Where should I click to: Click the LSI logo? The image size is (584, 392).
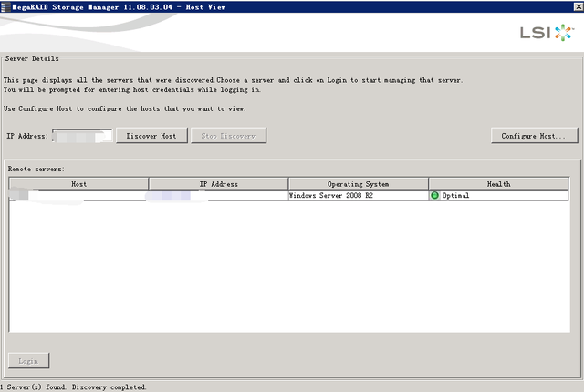[547, 33]
